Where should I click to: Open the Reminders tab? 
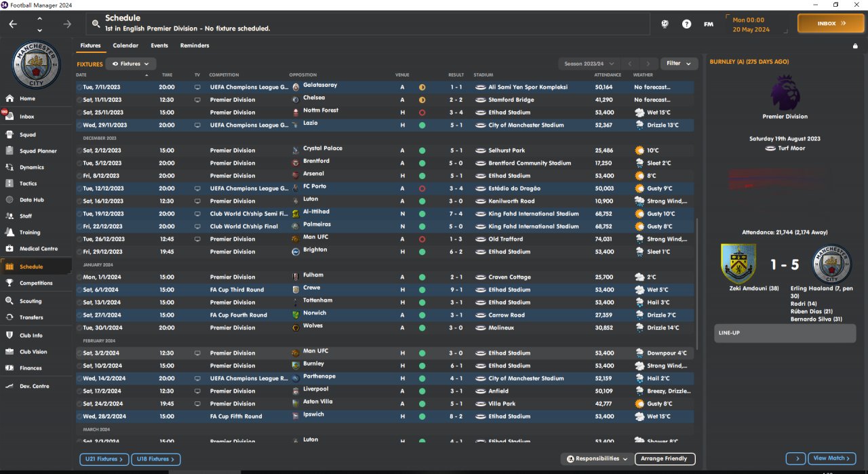pos(195,45)
